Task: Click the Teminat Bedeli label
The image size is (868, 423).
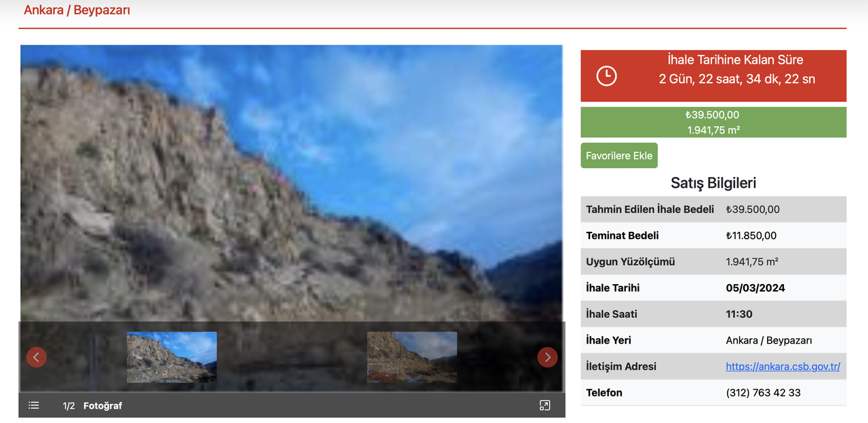Action: pos(623,236)
